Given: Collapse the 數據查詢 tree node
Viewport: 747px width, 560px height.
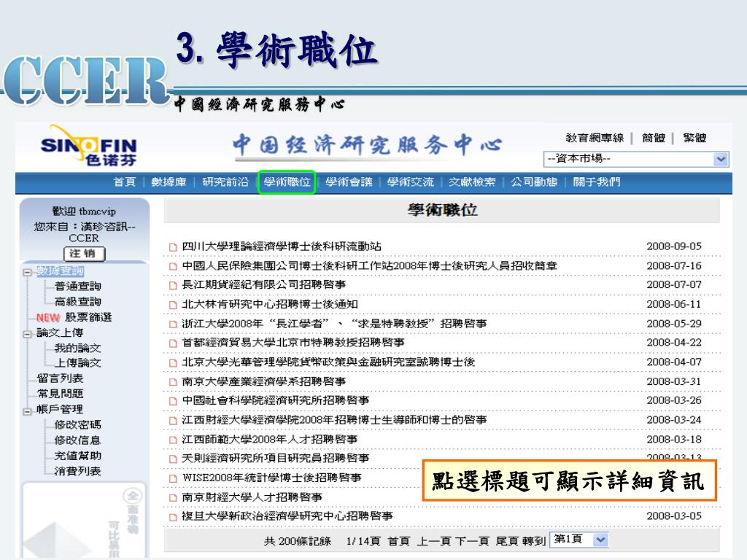Looking at the screenshot, I should (x=27, y=273).
